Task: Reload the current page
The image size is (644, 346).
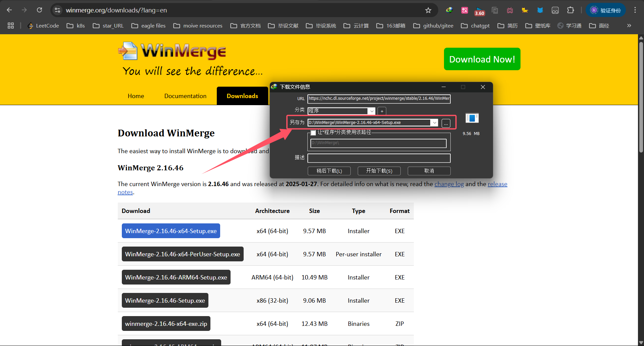Action: (x=39, y=10)
